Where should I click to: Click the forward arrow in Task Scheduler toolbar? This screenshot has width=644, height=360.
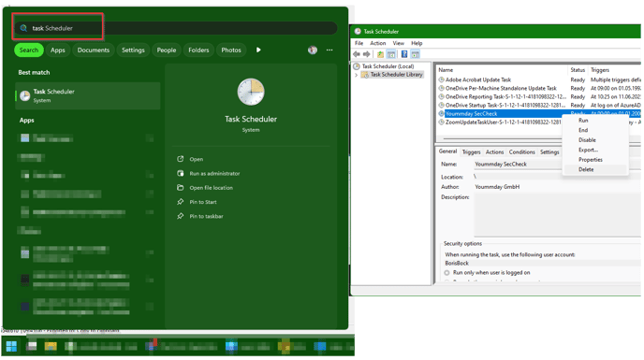pyautogui.click(x=366, y=54)
